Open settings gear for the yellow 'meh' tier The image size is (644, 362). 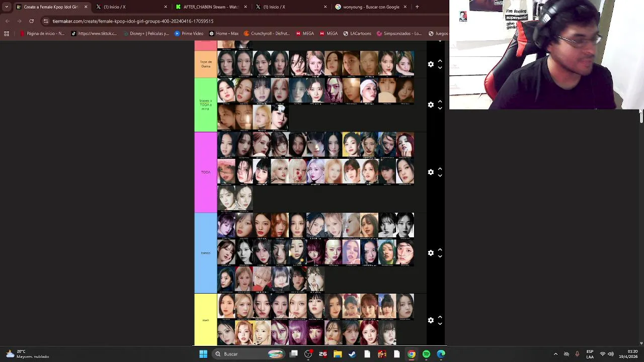(431, 320)
